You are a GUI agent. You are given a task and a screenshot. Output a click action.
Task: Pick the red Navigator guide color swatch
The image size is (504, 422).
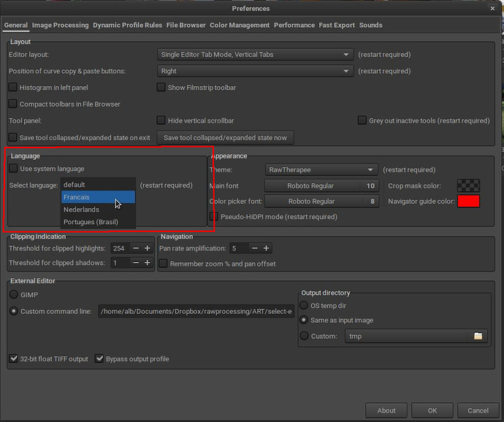(468, 202)
